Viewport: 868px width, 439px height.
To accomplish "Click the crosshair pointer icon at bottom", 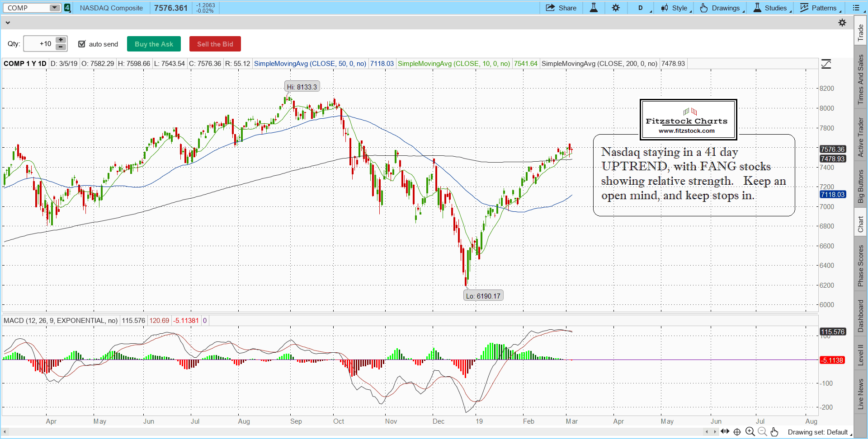I will 737,432.
